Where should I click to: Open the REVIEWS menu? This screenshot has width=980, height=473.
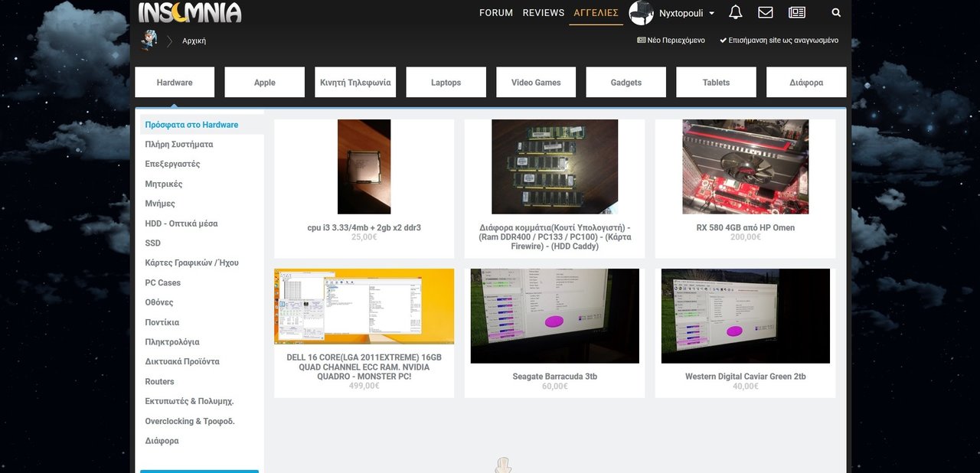pyautogui.click(x=544, y=13)
